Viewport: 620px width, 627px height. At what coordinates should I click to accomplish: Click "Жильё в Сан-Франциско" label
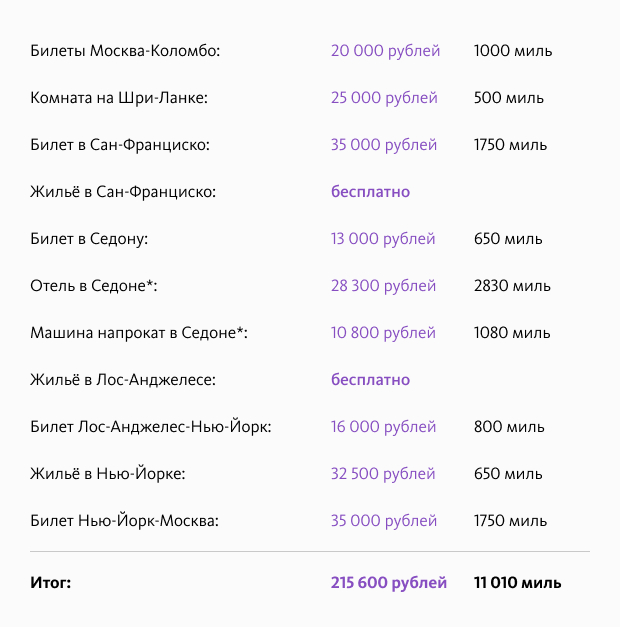123,192
